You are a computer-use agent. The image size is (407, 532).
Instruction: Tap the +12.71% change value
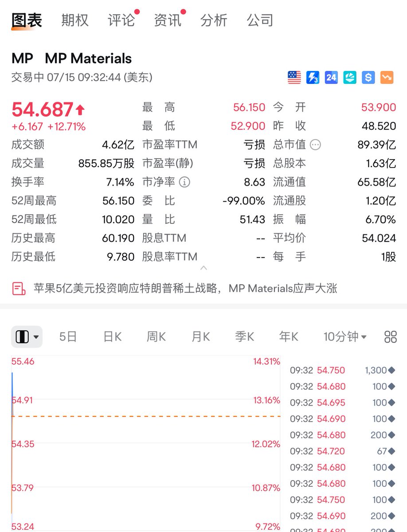click(67, 126)
